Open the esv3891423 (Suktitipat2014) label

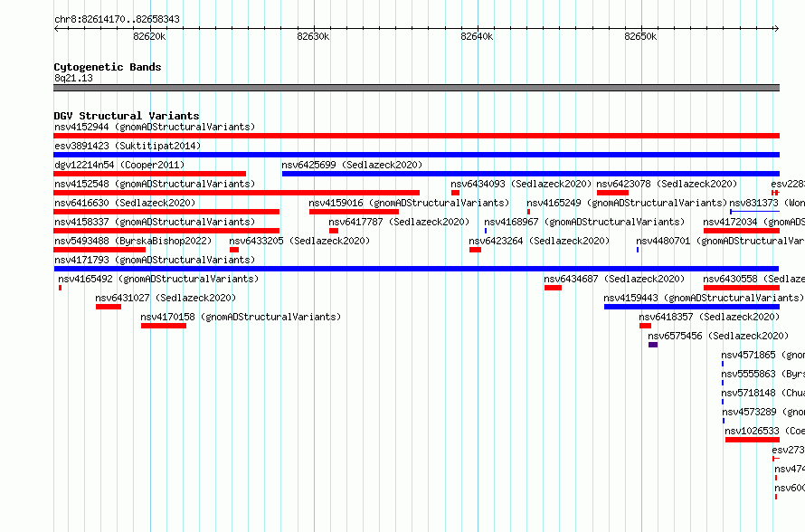pyautogui.click(x=128, y=146)
